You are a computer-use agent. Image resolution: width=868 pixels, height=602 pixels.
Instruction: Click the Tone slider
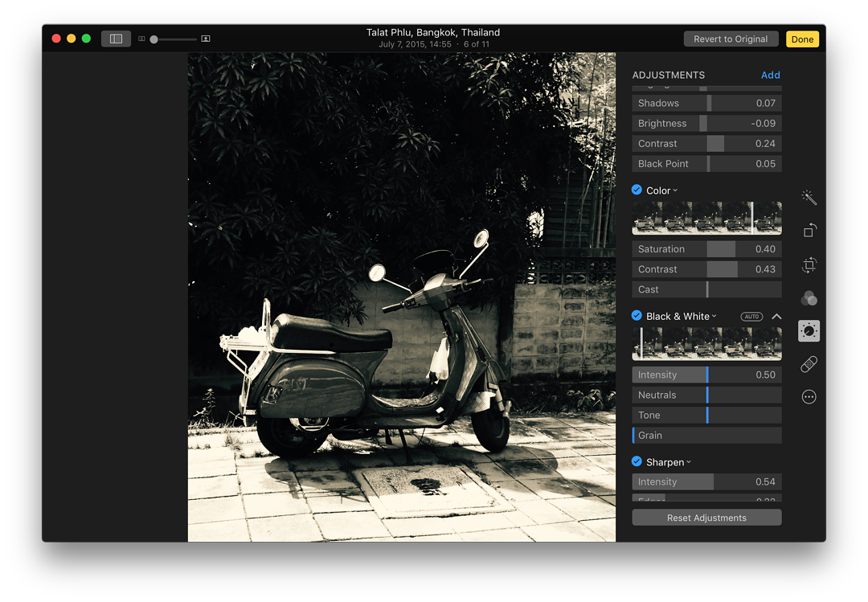pyautogui.click(x=706, y=415)
